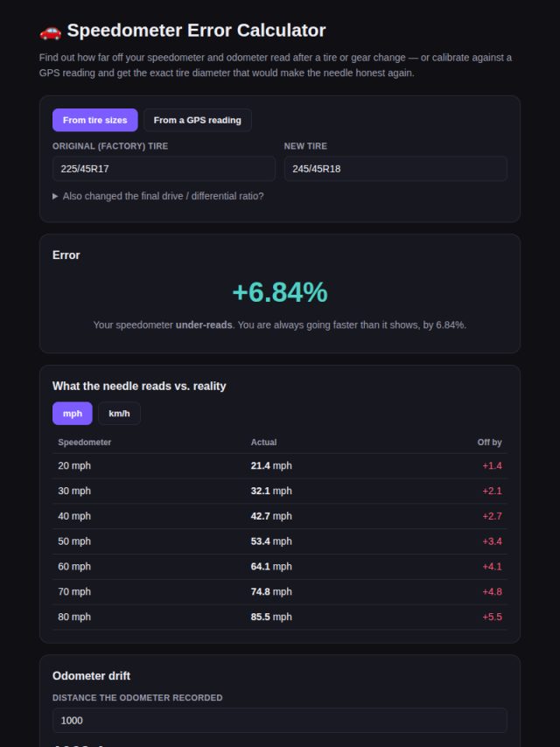The width and height of the screenshot is (560, 747).
Task: Click the disclosure triangle beside final drive question
Action: coord(55,196)
